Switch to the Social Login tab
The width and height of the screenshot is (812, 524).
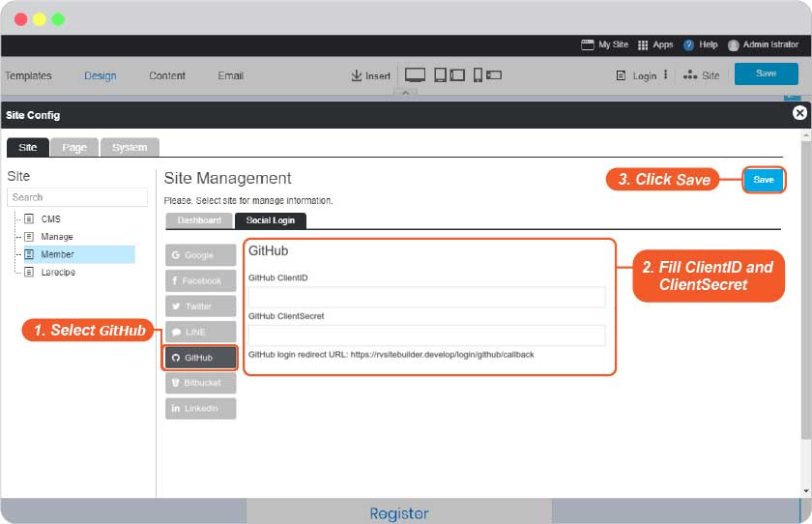coord(271,220)
